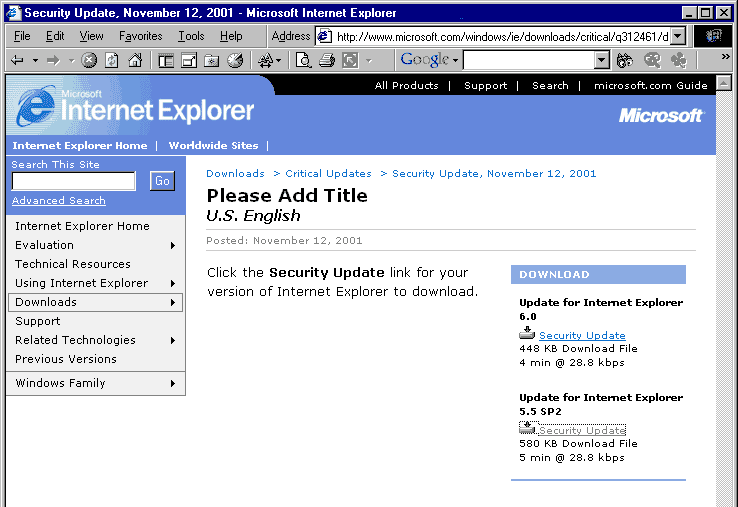738x507 pixels.
Task: Open the Tools menu
Action: (191, 36)
